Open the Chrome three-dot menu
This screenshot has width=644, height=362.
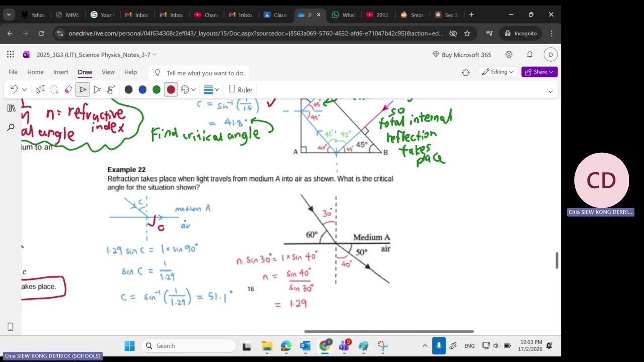pyautogui.click(x=552, y=33)
